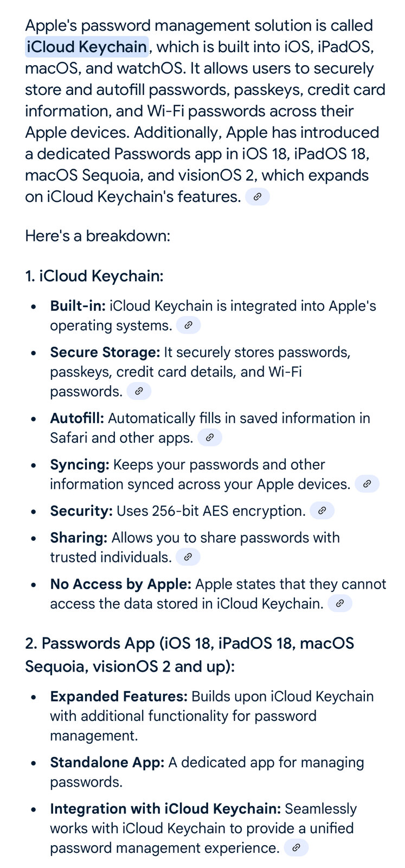Click the bold "Secure Storage:" label
Image resolution: width=405 pixels, height=868 pixels.
click(x=105, y=353)
